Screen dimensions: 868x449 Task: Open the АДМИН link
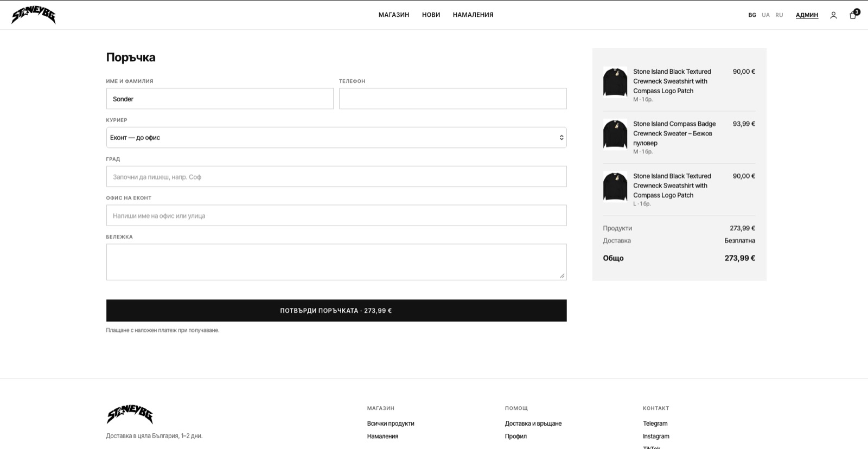click(807, 15)
